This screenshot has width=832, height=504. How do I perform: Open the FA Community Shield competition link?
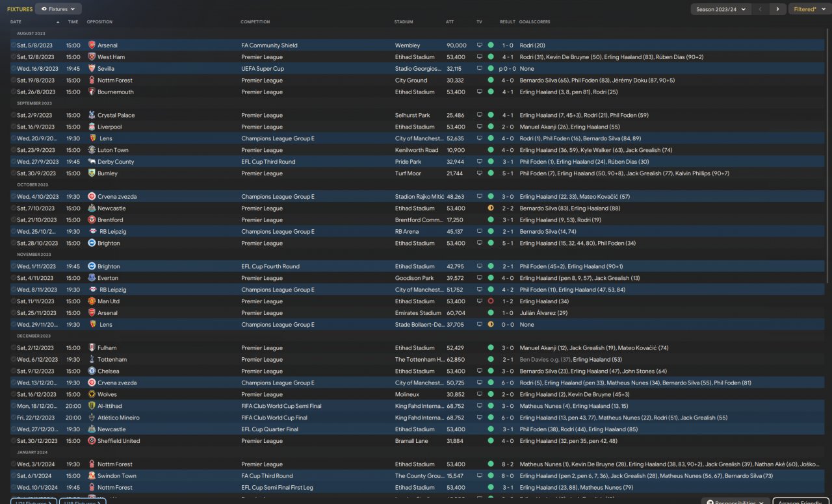click(269, 45)
